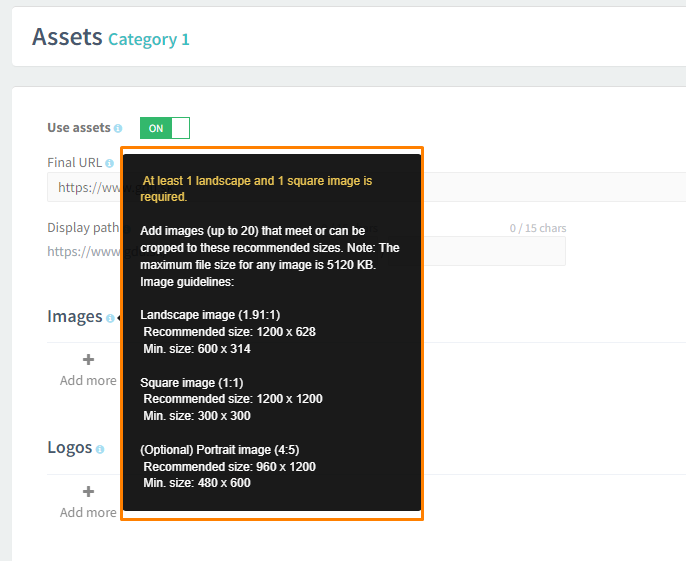686x561 pixels.
Task: Click the info icon next to Final URL
Action: [109, 163]
